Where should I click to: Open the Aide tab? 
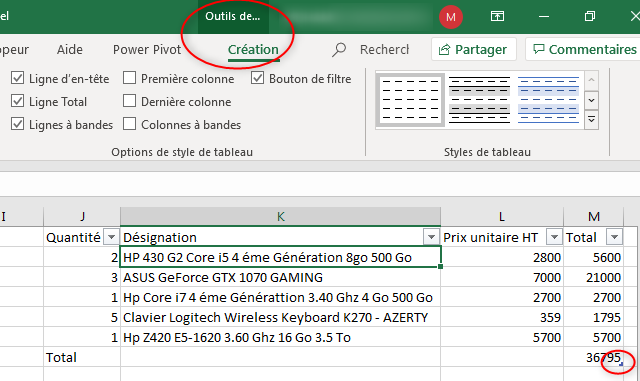point(70,49)
